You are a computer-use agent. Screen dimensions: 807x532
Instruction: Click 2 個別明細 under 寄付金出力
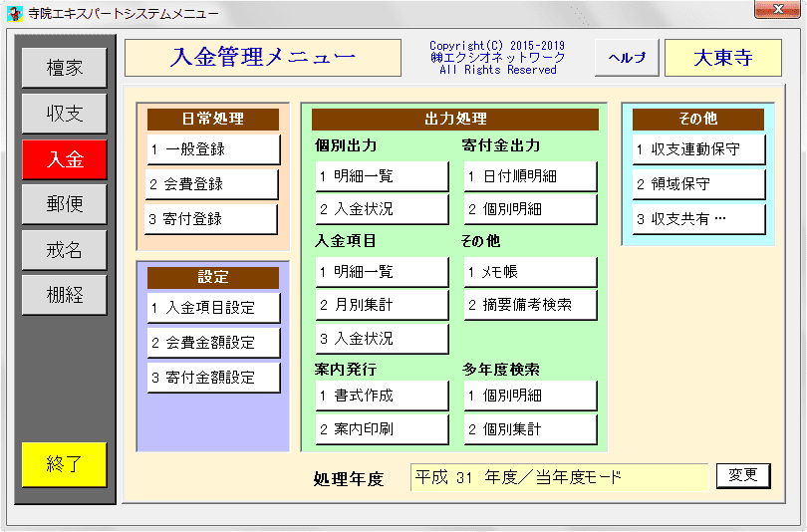point(531,209)
